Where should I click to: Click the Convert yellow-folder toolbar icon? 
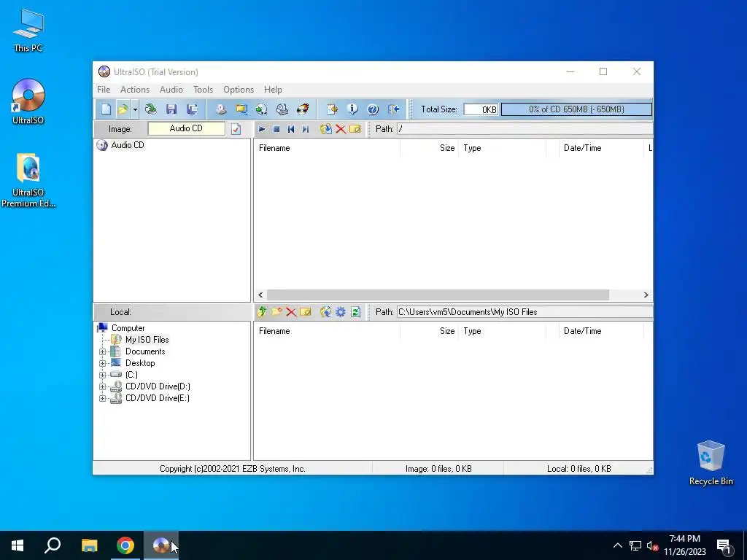(x=241, y=109)
